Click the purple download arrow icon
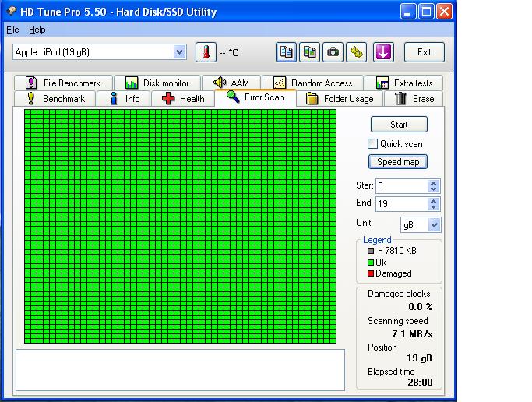 coord(383,52)
